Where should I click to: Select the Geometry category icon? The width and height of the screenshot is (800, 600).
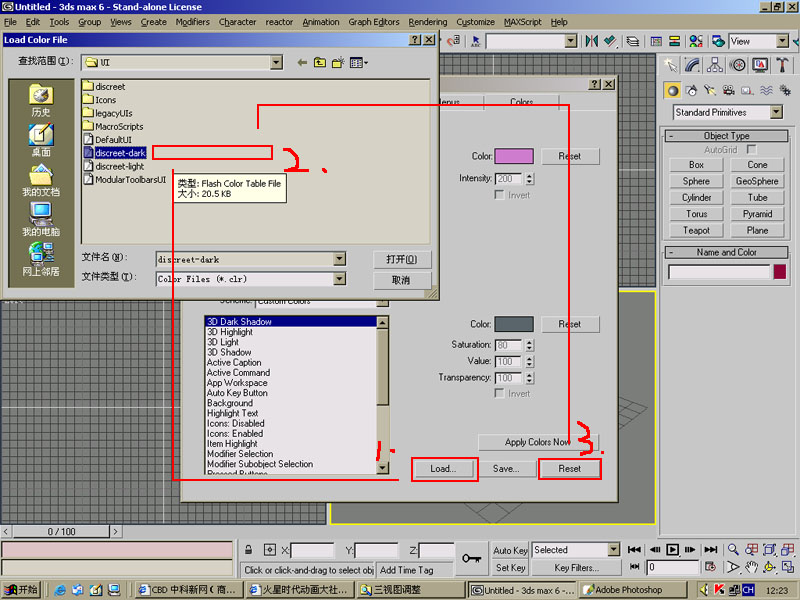[673, 91]
